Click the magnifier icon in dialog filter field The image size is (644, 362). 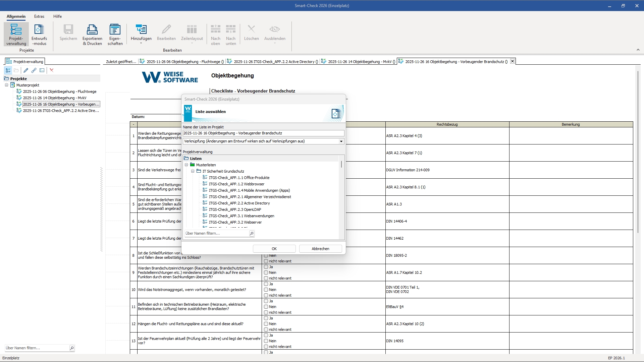[252, 233]
